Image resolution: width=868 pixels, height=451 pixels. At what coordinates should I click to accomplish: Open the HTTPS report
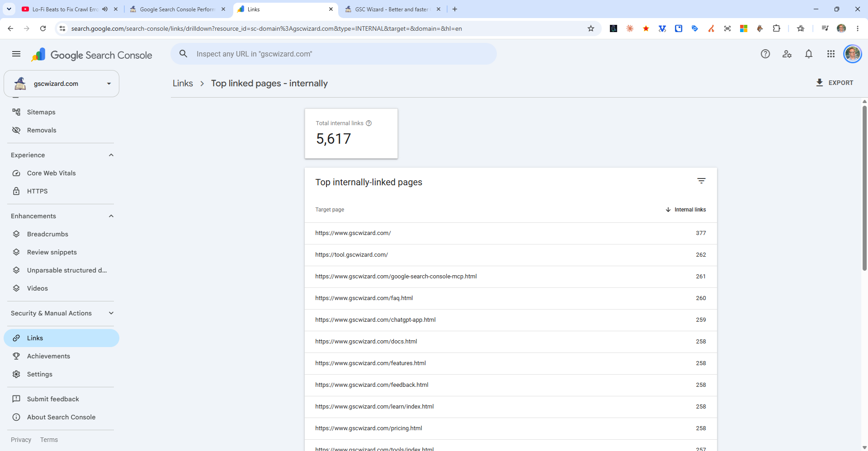(61, 191)
